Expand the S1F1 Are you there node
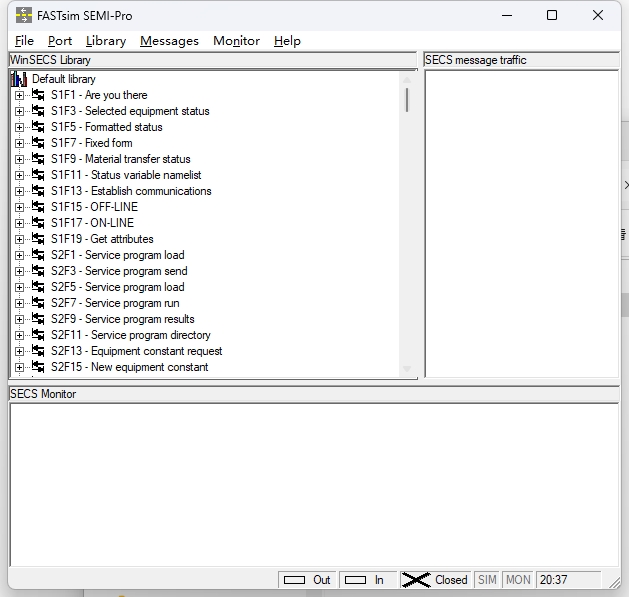The image size is (629, 597). click(x=19, y=95)
